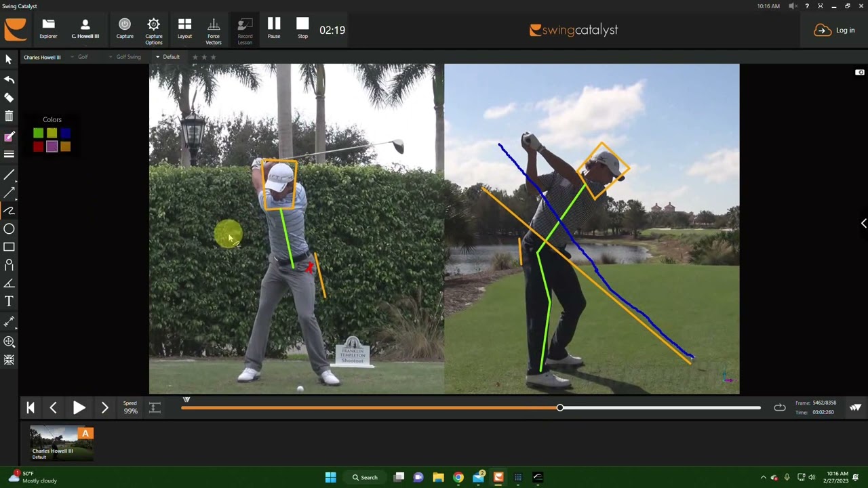
Task: Select the circle drawing tool
Action: pos(9,229)
